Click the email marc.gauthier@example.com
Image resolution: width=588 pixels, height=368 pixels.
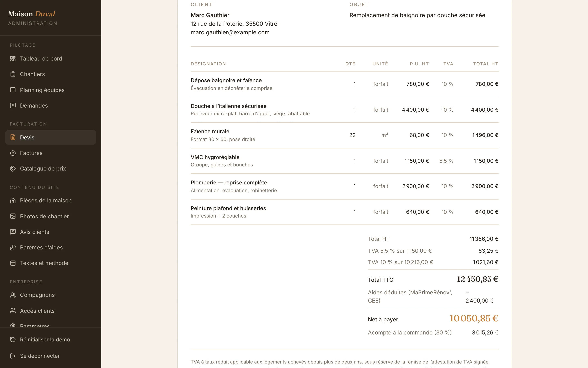click(x=230, y=32)
